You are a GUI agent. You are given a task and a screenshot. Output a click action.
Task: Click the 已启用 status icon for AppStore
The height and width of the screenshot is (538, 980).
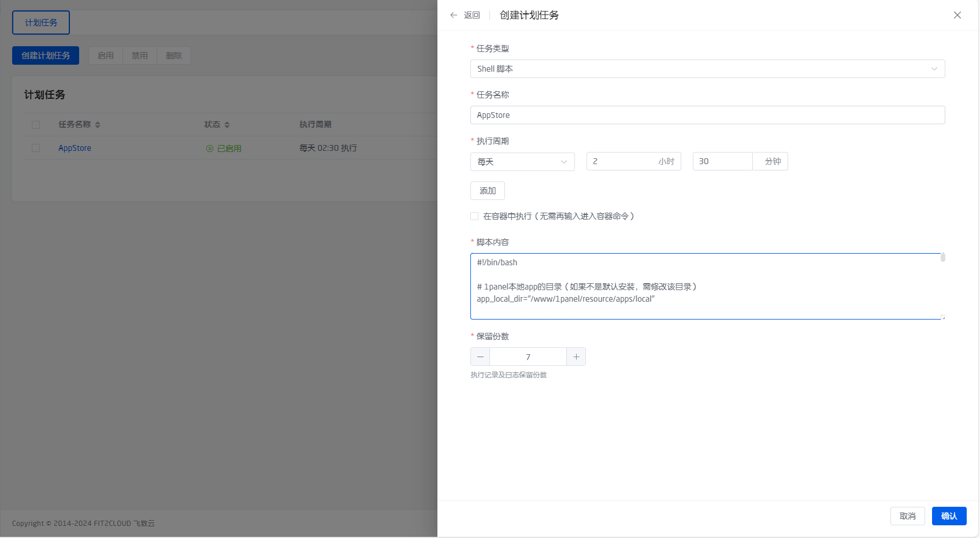209,148
